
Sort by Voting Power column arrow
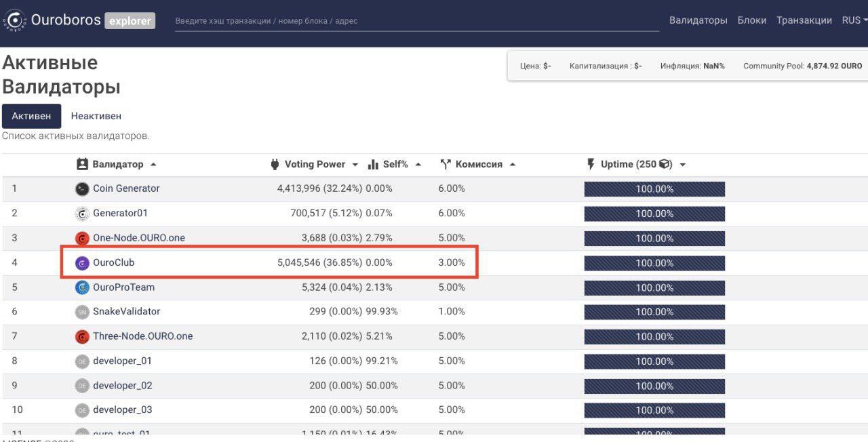pyautogui.click(x=355, y=165)
